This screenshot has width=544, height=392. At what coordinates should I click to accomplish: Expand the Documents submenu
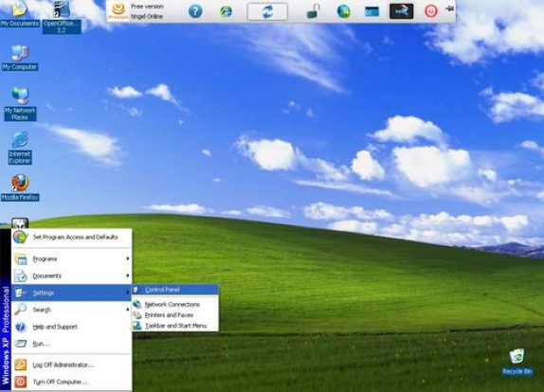click(71, 276)
